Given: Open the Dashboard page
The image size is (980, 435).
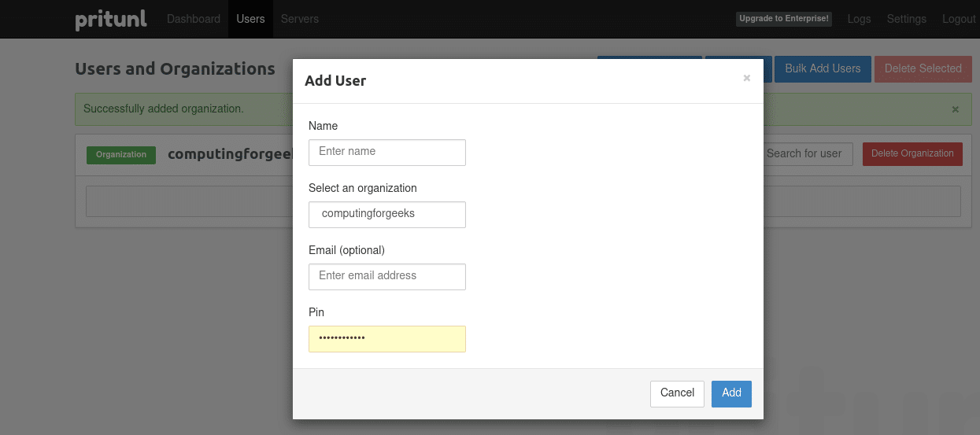Looking at the screenshot, I should point(194,19).
